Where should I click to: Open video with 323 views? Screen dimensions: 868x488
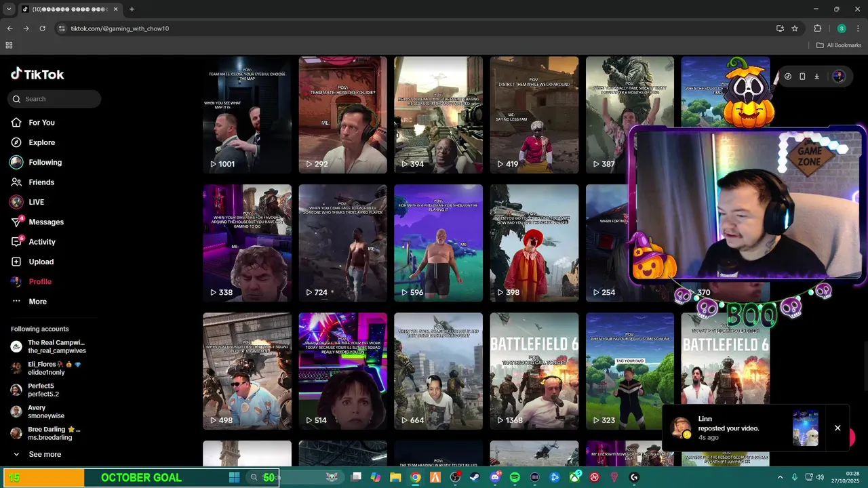630,371
